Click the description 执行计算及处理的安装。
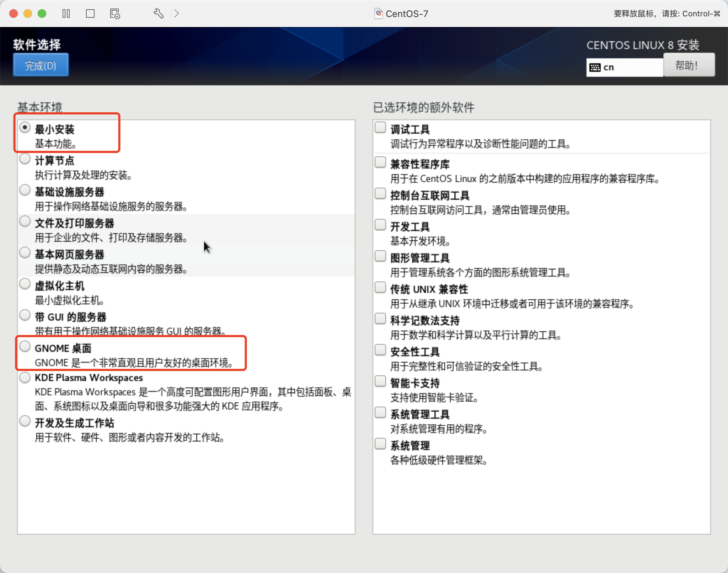728x573 pixels. pos(83,175)
